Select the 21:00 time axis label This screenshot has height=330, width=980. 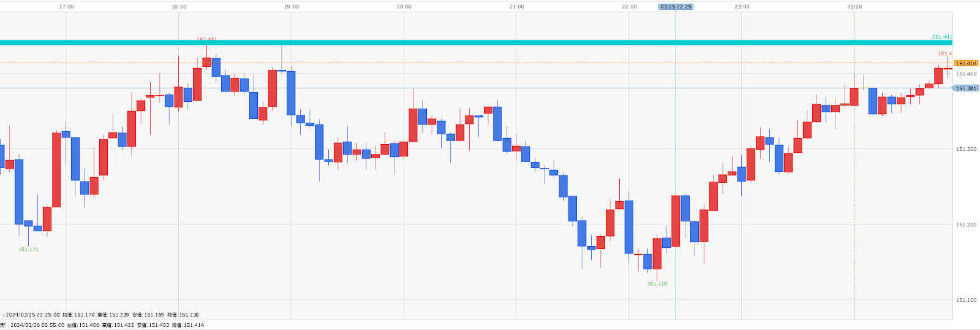pyautogui.click(x=516, y=7)
